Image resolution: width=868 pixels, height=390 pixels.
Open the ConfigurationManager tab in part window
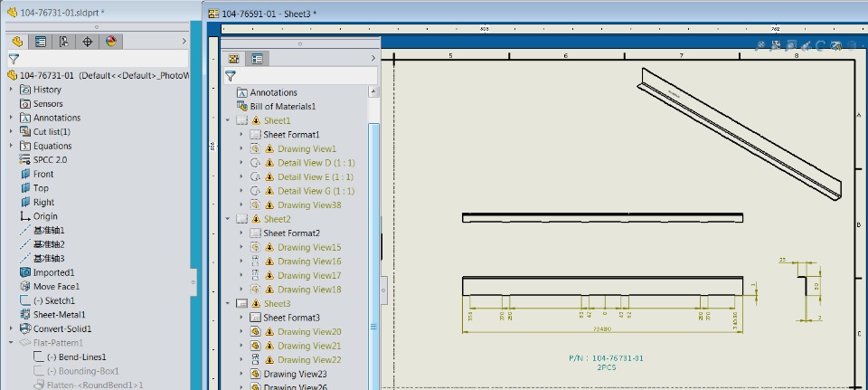coord(63,41)
